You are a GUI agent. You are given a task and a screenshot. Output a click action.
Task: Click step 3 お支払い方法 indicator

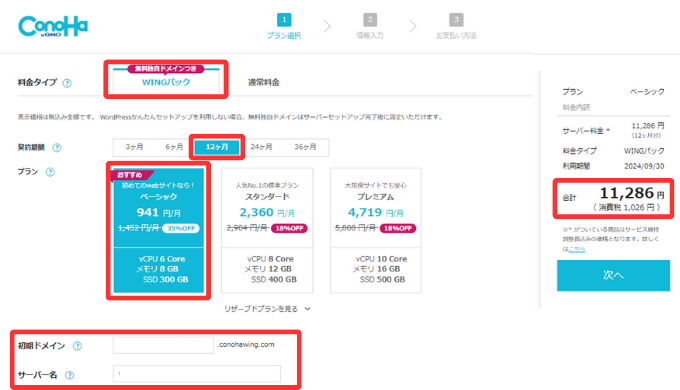[x=456, y=26]
